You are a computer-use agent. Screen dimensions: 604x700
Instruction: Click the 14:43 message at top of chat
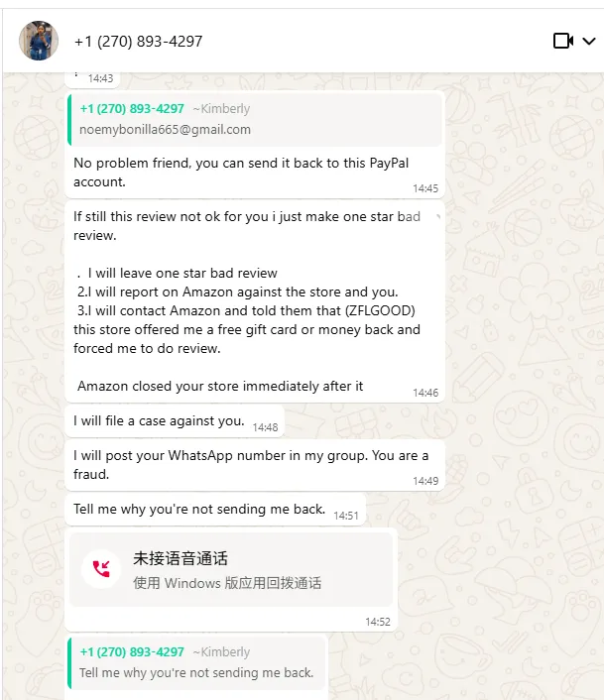(x=92, y=78)
